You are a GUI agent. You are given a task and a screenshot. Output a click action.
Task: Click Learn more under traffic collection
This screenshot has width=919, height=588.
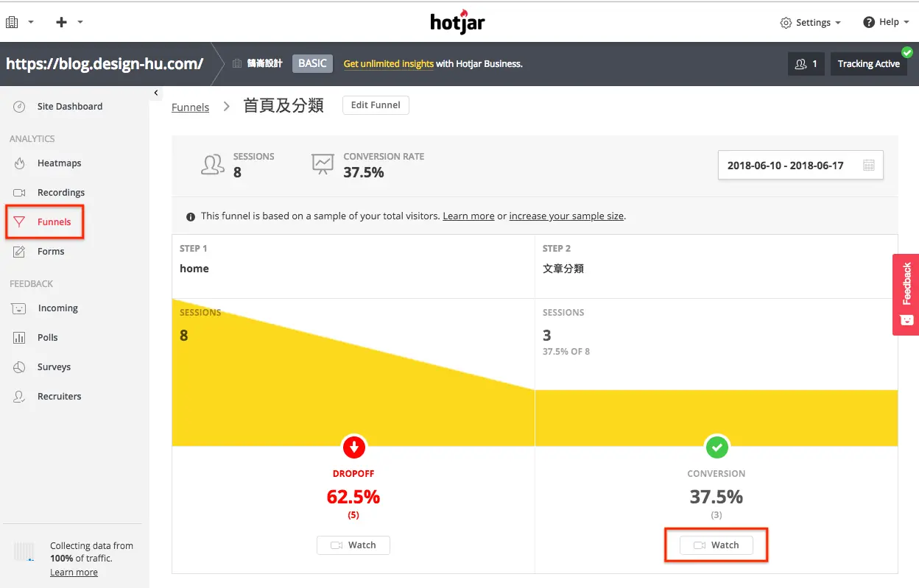tap(74, 573)
